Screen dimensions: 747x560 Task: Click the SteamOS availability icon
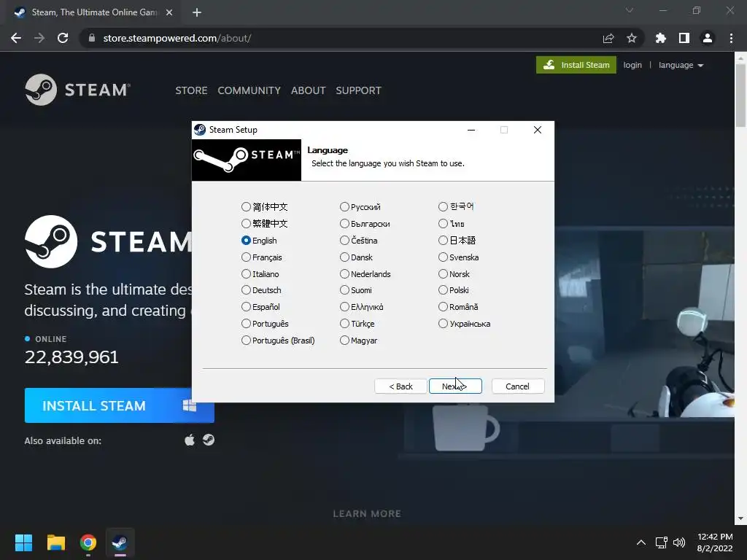(x=208, y=440)
